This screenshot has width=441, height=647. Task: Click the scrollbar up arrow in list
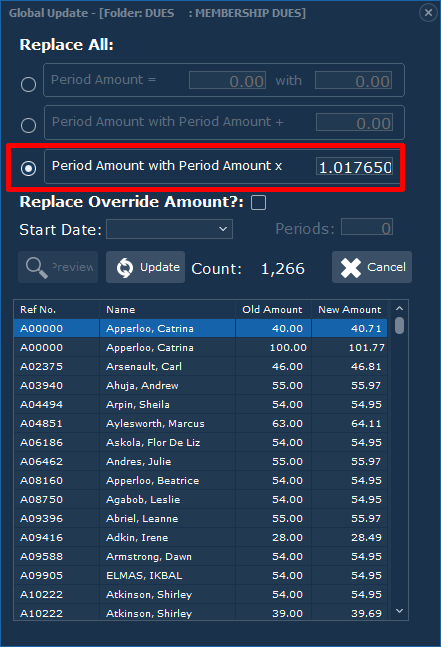click(399, 309)
